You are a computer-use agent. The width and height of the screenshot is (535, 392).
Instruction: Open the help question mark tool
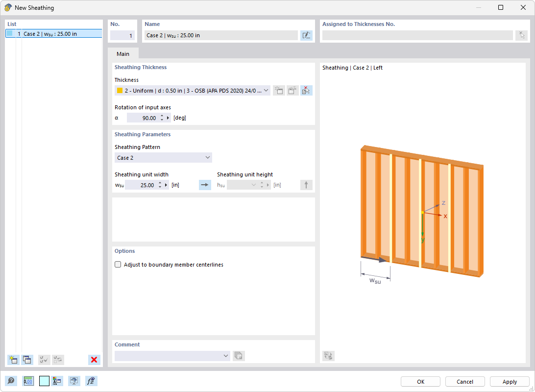(x=11, y=381)
